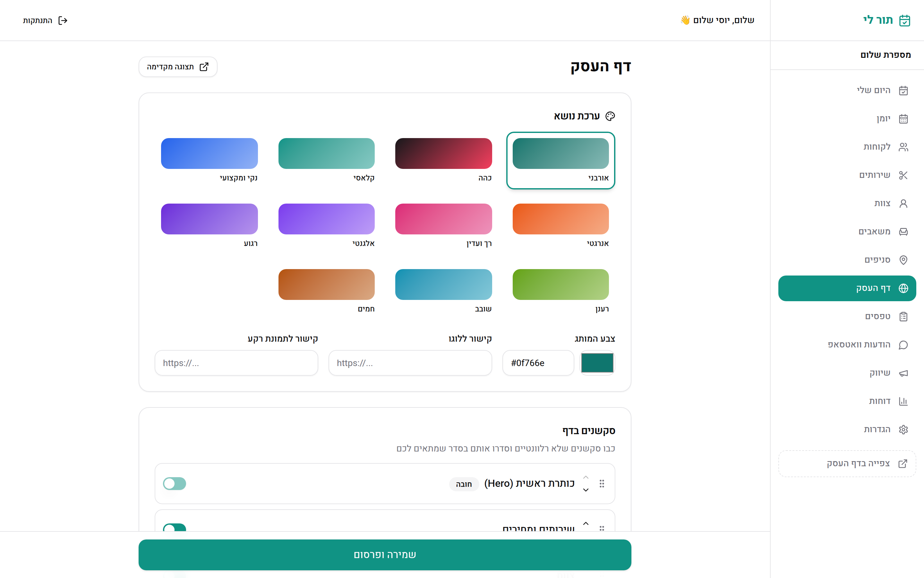Click the הגדרות gear icon
Screen dimensions: 924x578
[903, 430]
